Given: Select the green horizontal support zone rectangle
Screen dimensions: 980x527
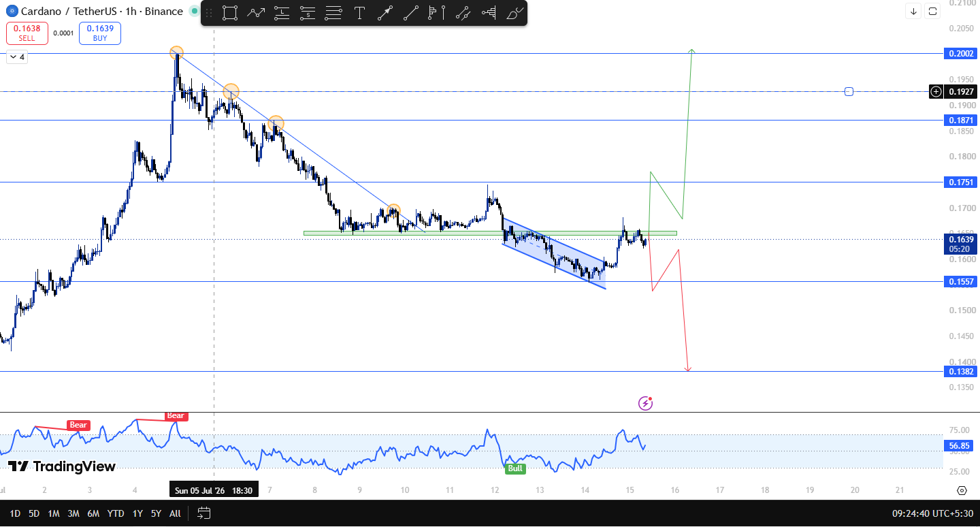Looking at the screenshot, I should [x=490, y=234].
